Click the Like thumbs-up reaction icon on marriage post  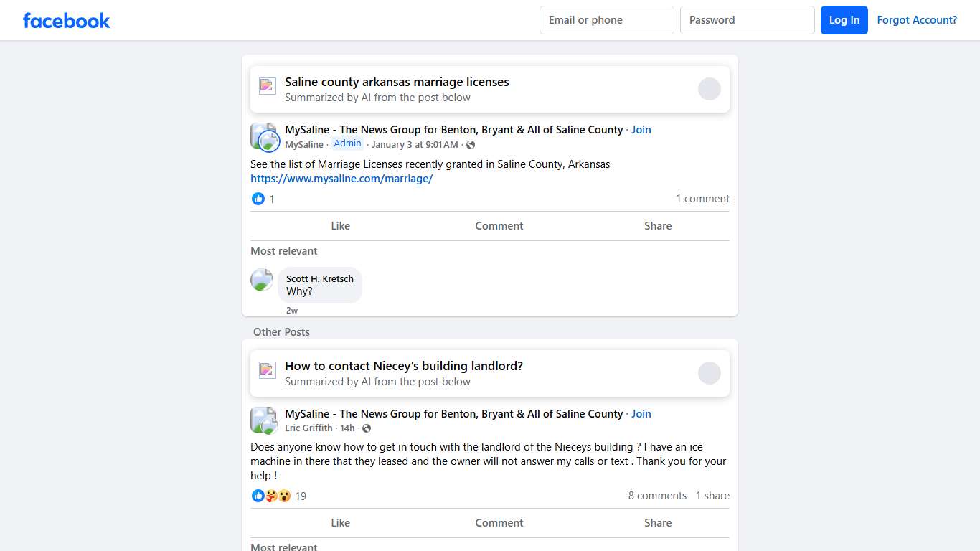pos(258,199)
